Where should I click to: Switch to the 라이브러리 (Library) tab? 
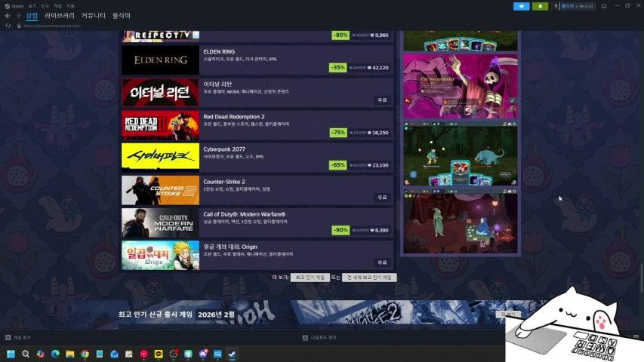(60, 16)
